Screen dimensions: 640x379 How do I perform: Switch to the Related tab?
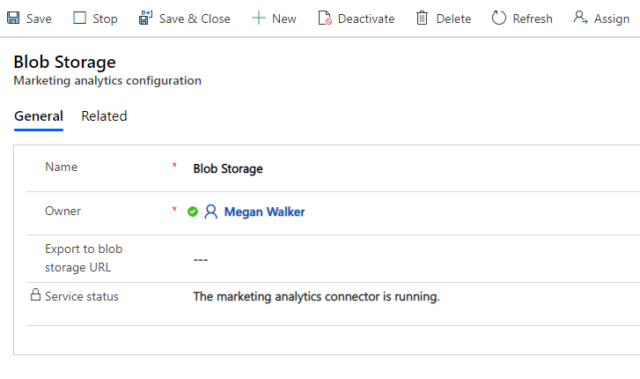[104, 116]
